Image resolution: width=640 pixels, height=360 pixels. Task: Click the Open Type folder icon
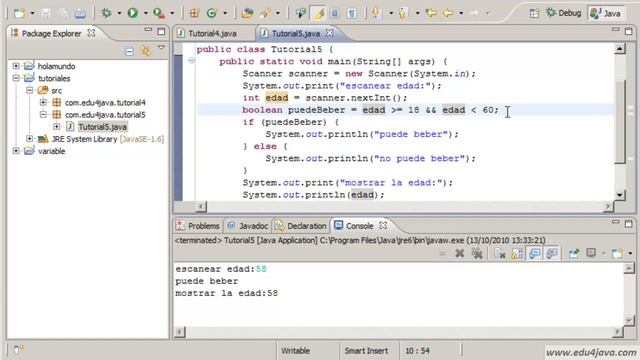point(247,13)
